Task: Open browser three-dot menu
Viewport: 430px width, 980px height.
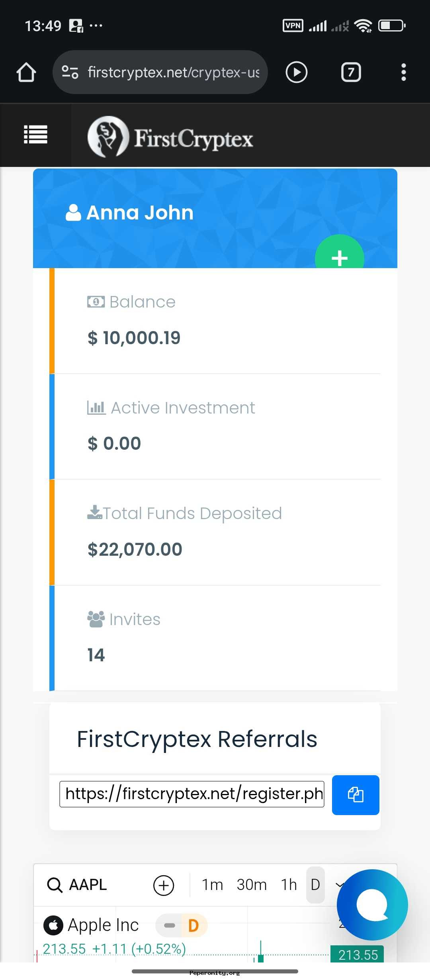Action: pos(403,72)
